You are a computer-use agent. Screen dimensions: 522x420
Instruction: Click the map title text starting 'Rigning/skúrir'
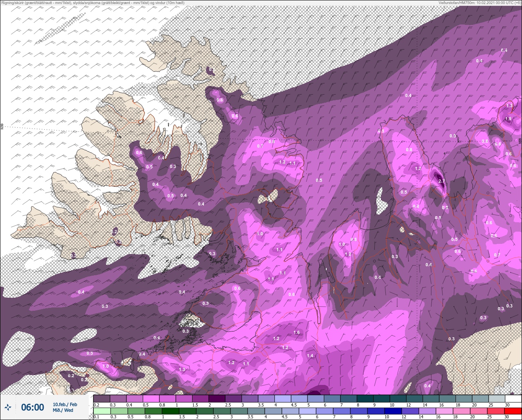93,3
